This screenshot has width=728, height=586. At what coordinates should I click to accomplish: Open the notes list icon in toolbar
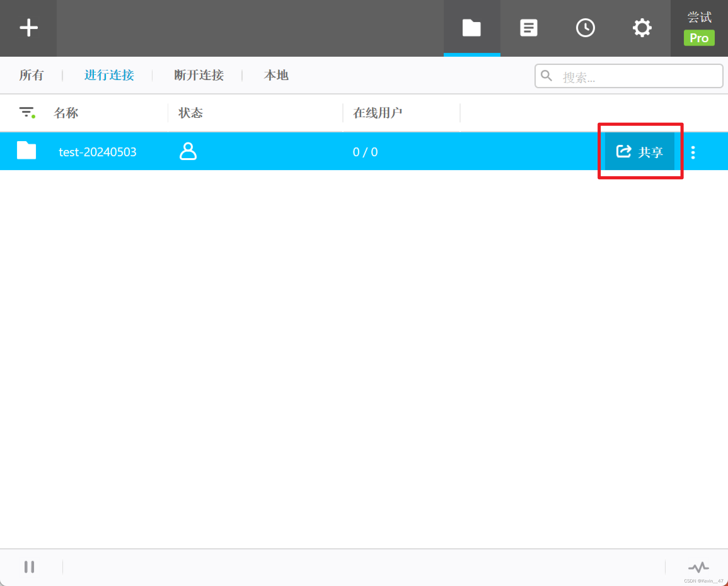tap(529, 28)
